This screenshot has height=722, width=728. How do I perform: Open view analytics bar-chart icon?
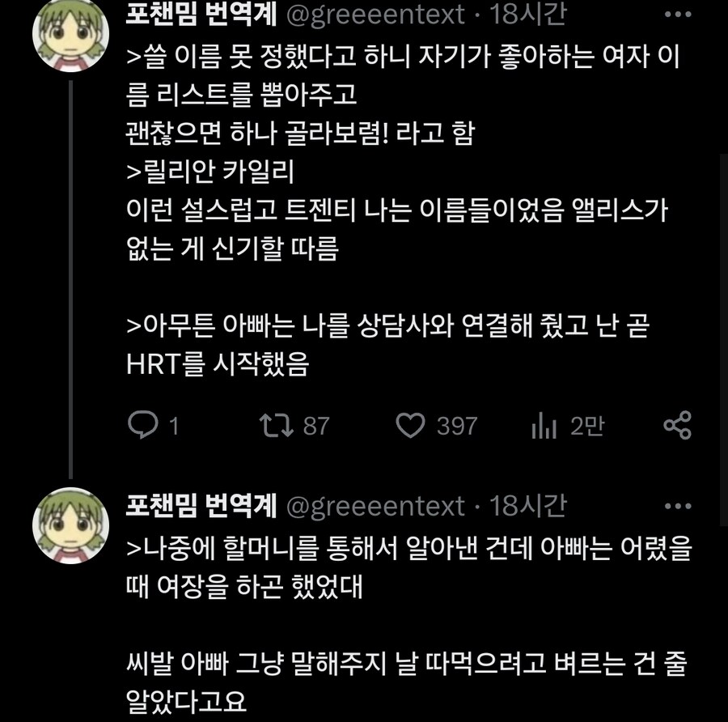[545, 425]
